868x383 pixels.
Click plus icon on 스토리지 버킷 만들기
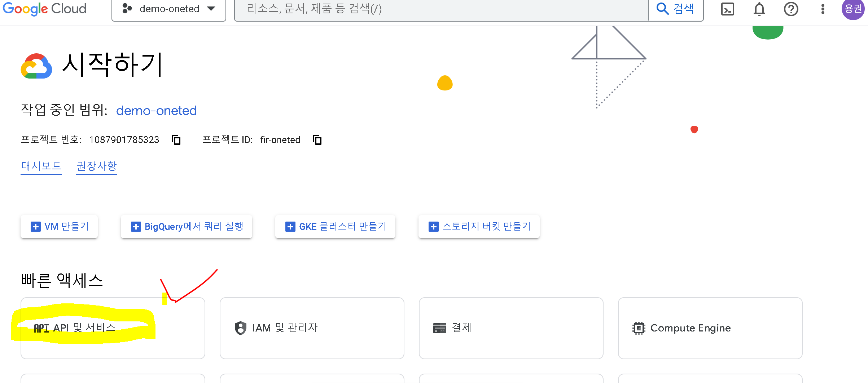coord(433,227)
